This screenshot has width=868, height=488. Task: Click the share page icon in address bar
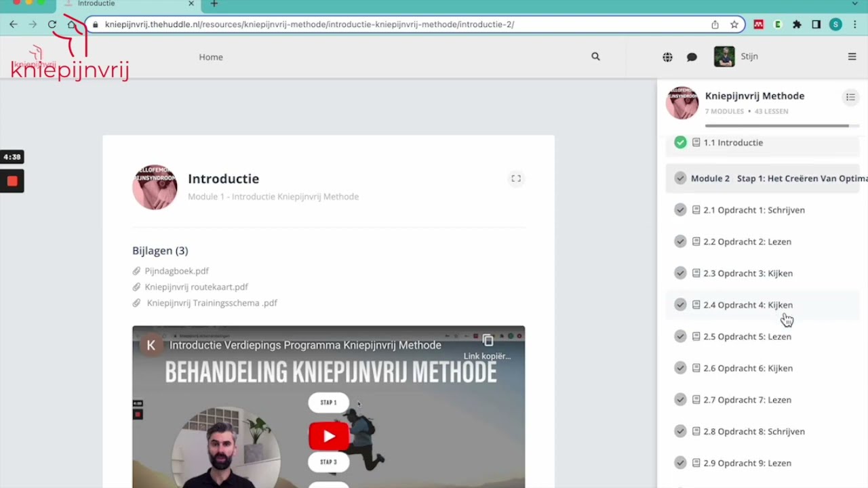point(715,24)
